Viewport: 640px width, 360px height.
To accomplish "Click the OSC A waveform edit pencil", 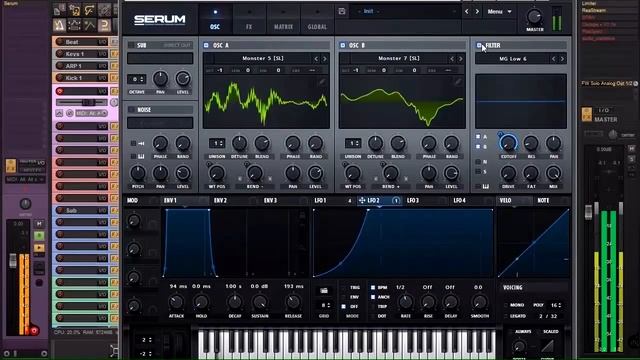I will click(322, 82).
